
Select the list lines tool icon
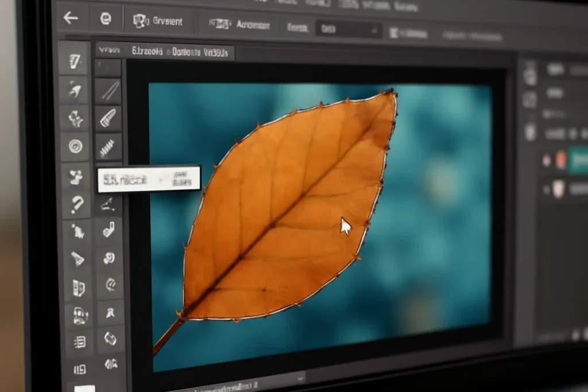point(80,342)
